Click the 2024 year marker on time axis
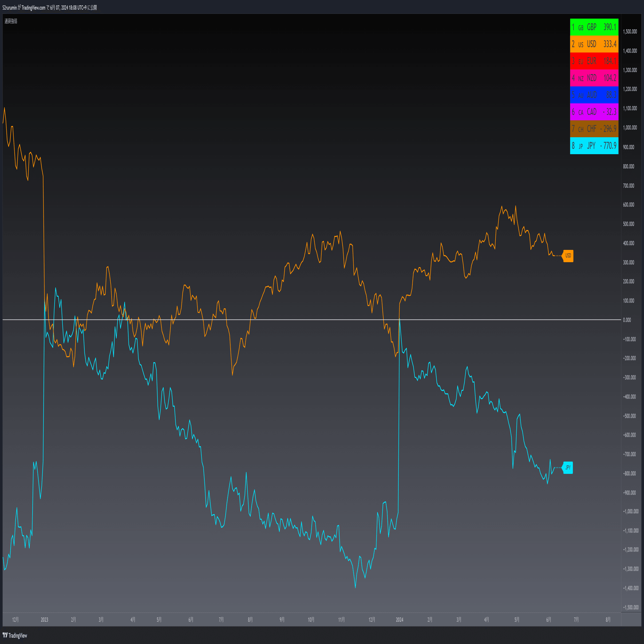644x644 pixels. [399, 620]
